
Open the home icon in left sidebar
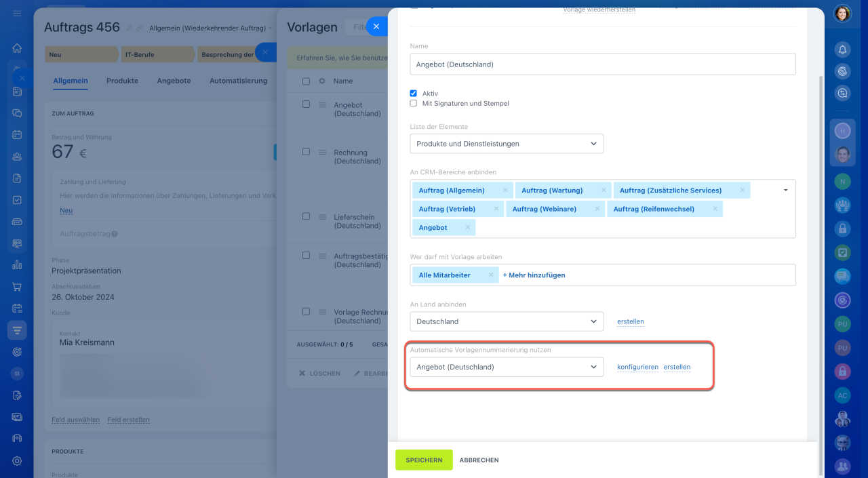coord(17,48)
